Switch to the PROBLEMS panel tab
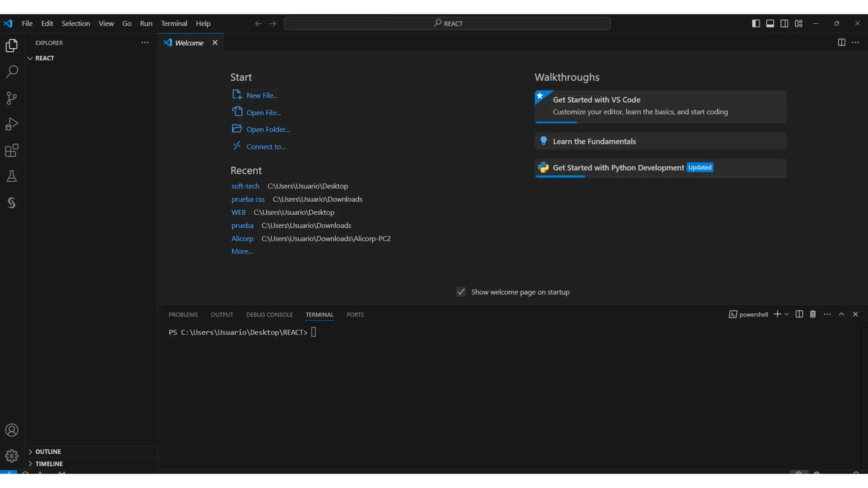Image resolution: width=868 pixels, height=488 pixels. [x=183, y=315]
